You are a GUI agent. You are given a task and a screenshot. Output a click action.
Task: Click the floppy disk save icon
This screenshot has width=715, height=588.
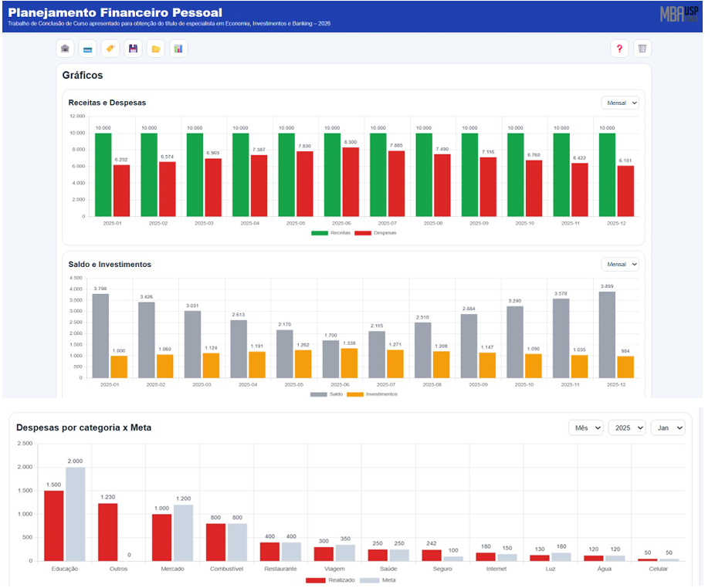tap(133, 49)
